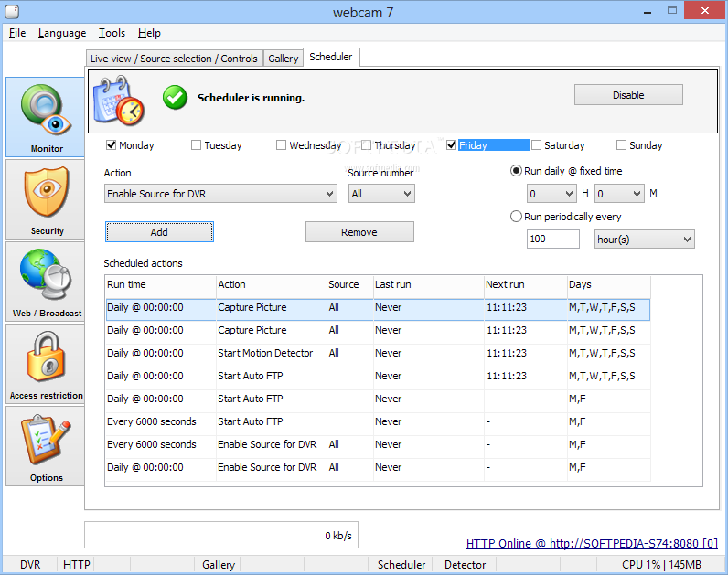Image resolution: width=728 pixels, height=575 pixels.
Task: Click the CPU 1% | 145MB status entry
Action: (661, 565)
